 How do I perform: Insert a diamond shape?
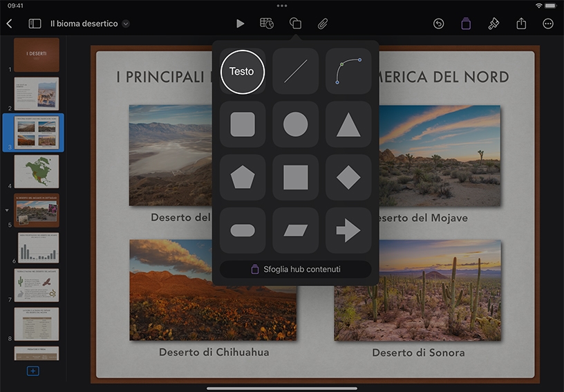[x=348, y=177]
